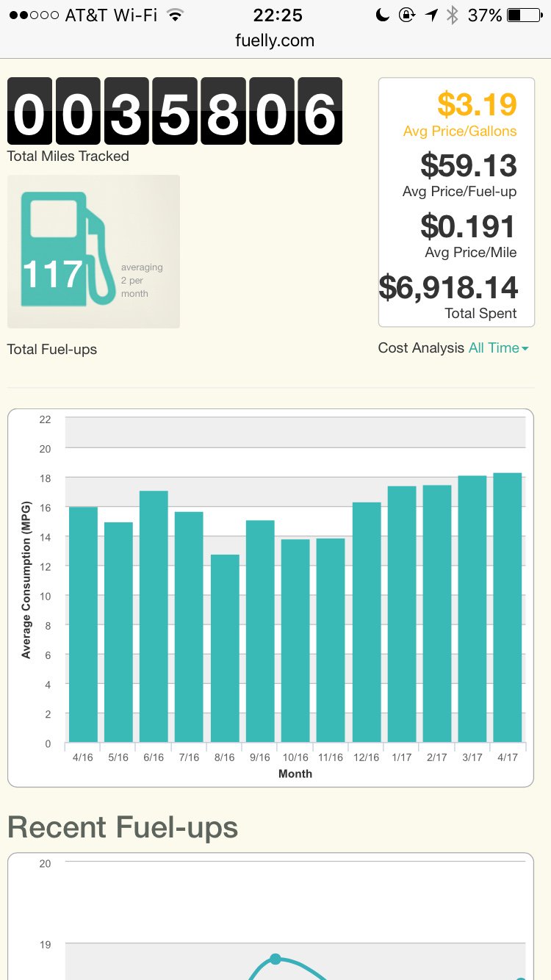Viewport: 551px width, 980px height.
Task: Select the 6/16 consumption bar
Action: click(x=154, y=616)
